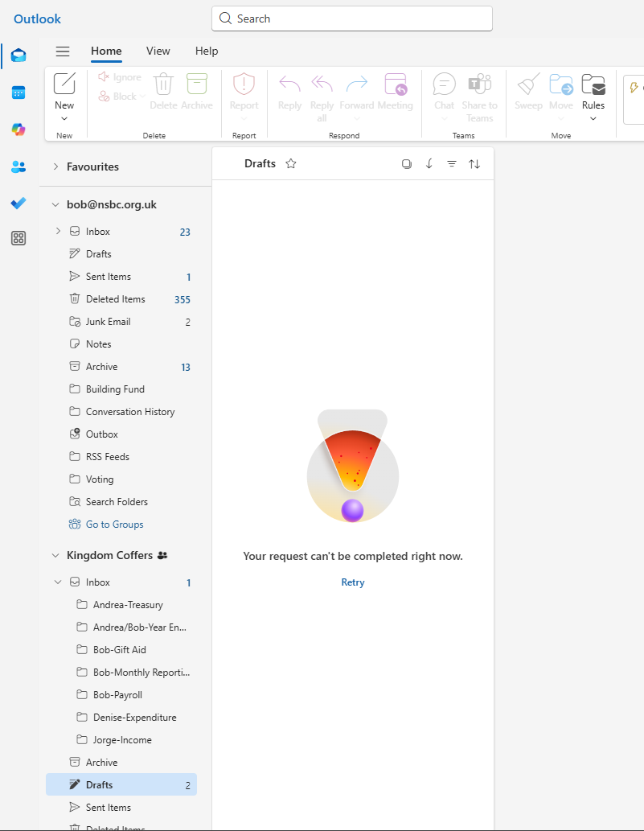Open the Voting folder
644x831 pixels.
tap(121, 479)
